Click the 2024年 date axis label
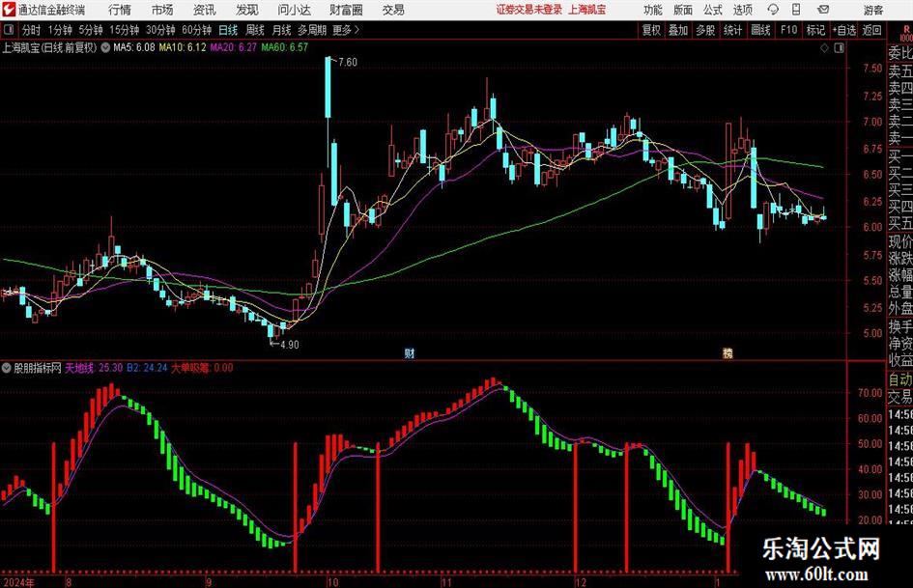 (x=18, y=582)
